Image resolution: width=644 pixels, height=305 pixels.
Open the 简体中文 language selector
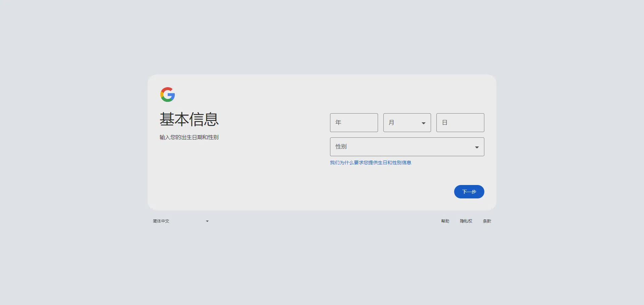click(x=181, y=221)
